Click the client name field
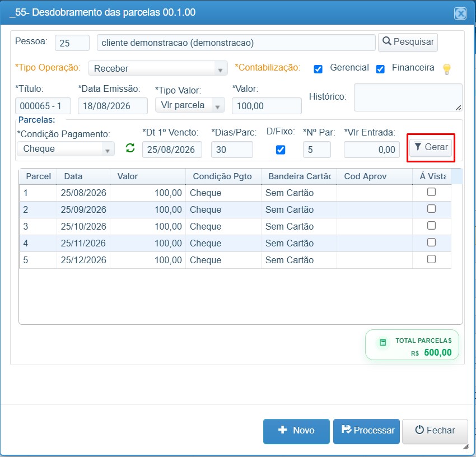 point(236,43)
